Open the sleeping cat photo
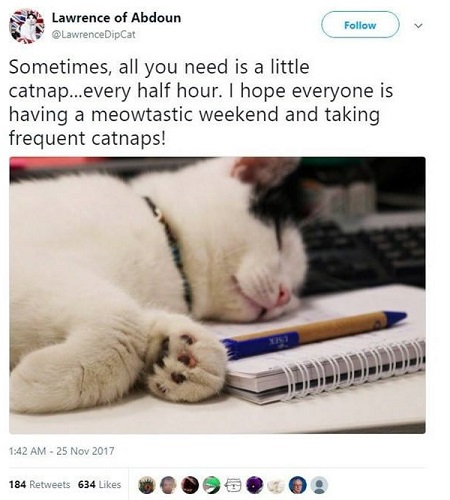The width and height of the screenshot is (450, 500). [x=217, y=295]
